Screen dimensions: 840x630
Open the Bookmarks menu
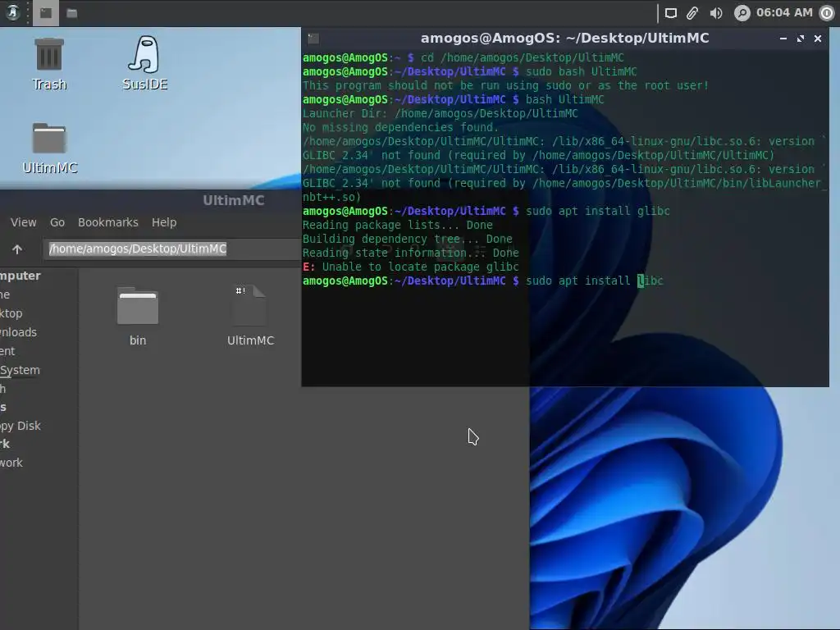click(x=108, y=222)
